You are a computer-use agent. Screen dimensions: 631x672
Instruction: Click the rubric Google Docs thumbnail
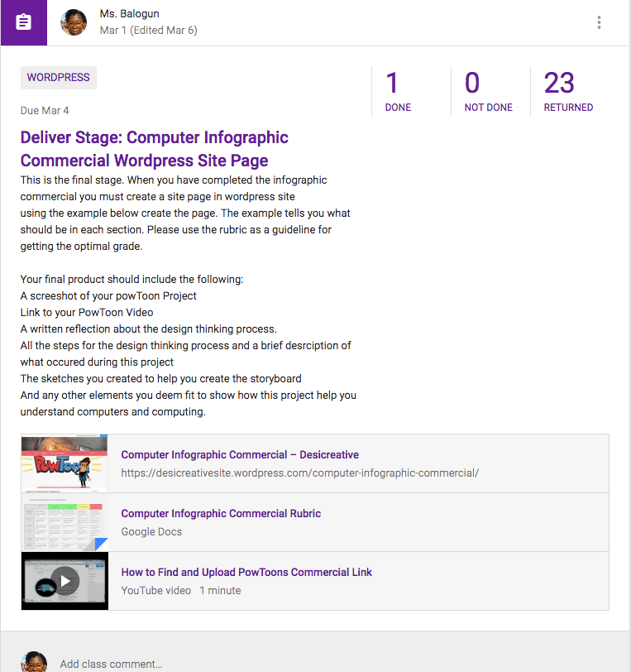pyautogui.click(x=65, y=522)
